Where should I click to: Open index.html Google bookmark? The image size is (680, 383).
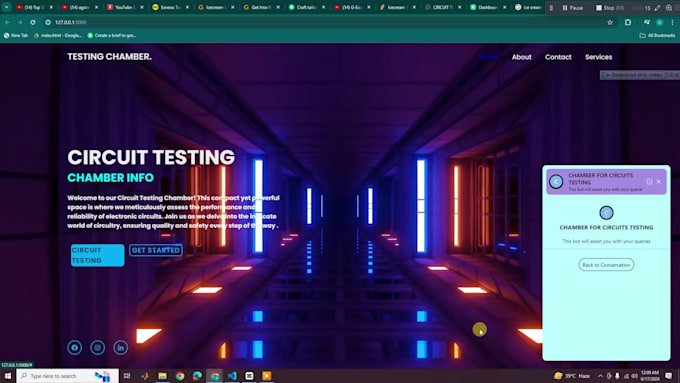click(x=58, y=36)
